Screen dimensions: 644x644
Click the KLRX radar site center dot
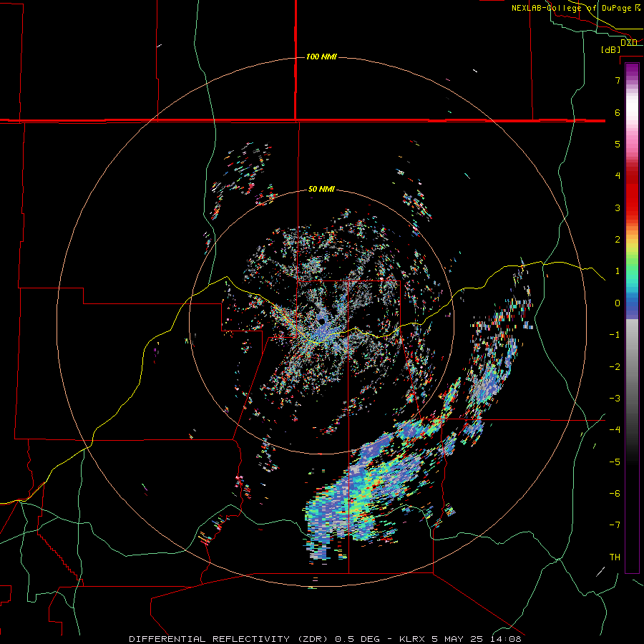pyautogui.click(x=321, y=321)
